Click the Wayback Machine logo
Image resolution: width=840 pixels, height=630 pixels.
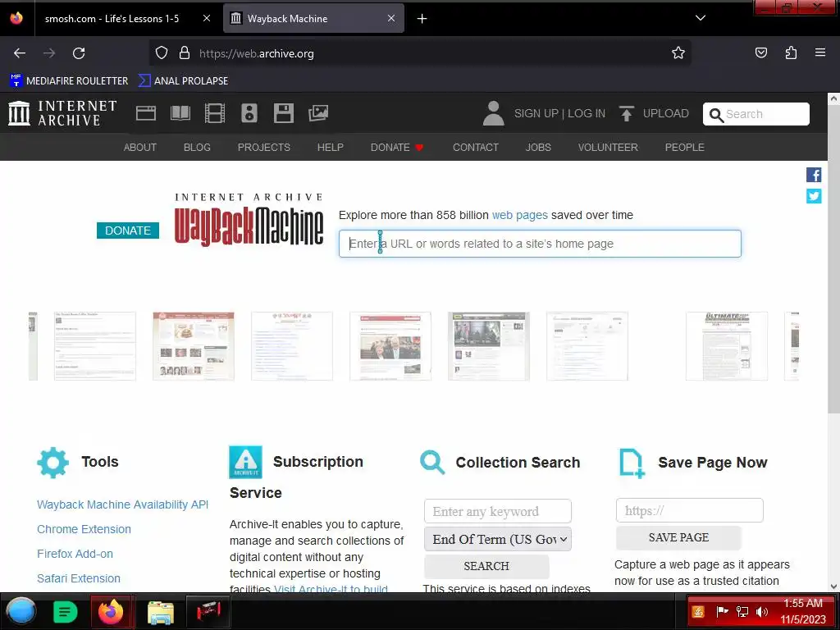tap(249, 220)
